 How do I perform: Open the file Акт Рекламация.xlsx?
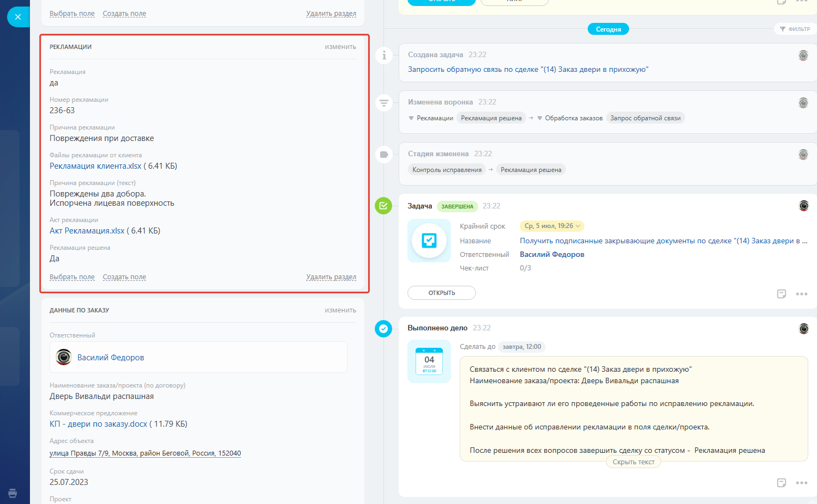tap(87, 231)
